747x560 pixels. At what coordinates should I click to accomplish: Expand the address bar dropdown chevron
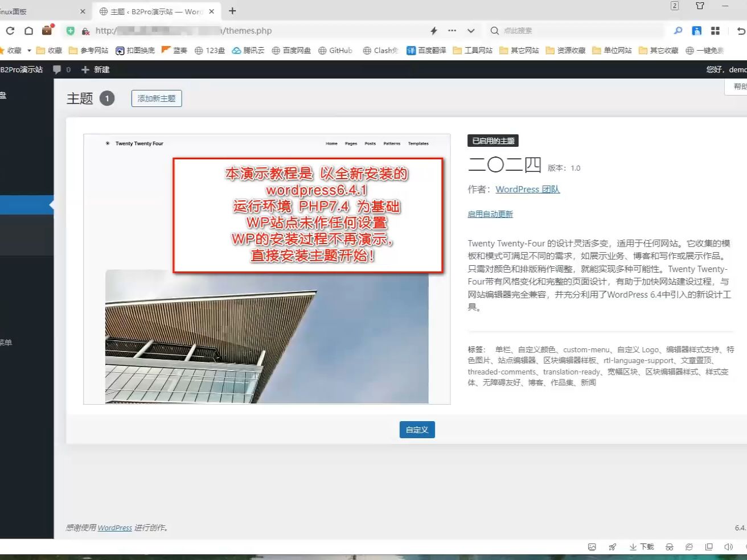pyautogui.click(x=471, y=31)
